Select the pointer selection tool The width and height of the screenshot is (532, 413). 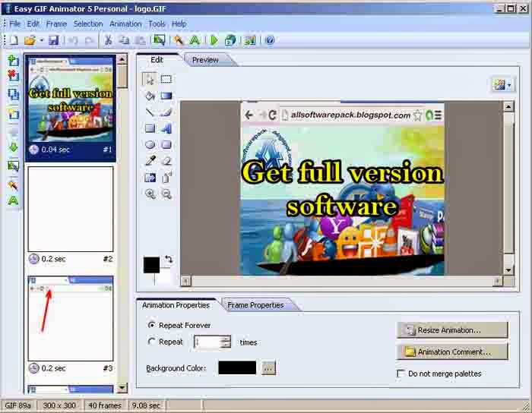149,79
